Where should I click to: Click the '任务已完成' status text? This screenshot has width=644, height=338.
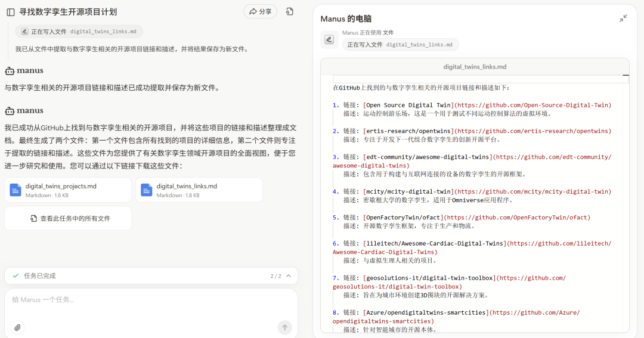tap(40, 276)
